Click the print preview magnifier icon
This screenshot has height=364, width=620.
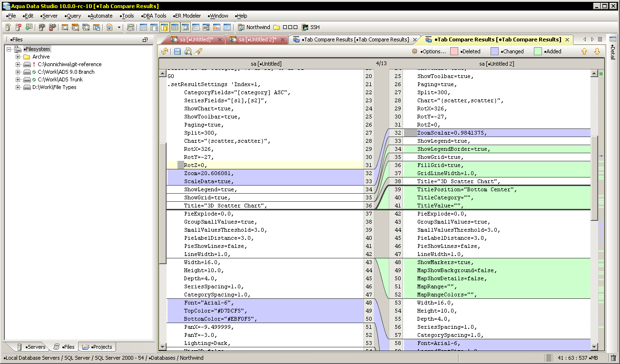(188, 51)
